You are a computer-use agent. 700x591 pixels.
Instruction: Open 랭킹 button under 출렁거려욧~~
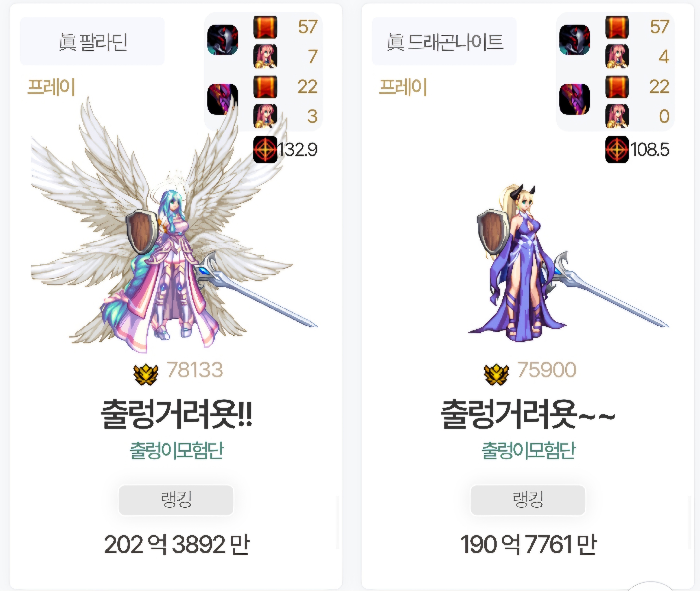pyautogui.click(x=528, y=500)
